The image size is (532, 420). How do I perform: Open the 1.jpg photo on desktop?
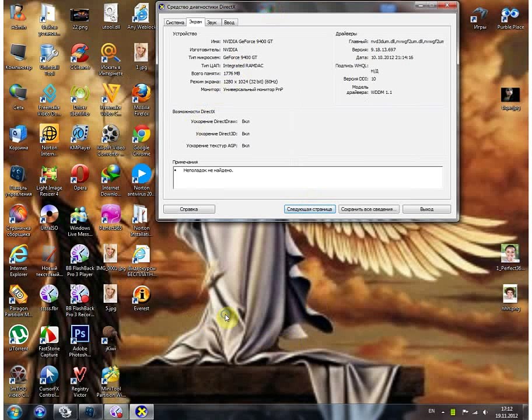click(x=142, y=56)
